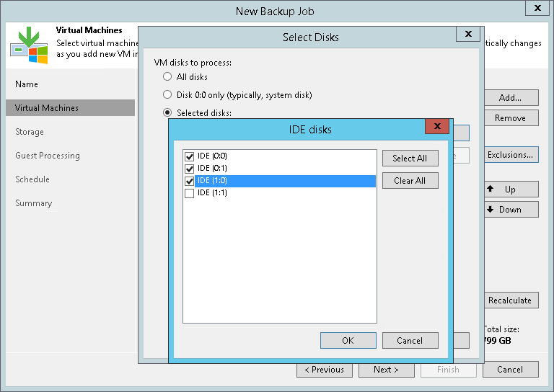Click Clear All in IDE disks

[x=410, y=180]
